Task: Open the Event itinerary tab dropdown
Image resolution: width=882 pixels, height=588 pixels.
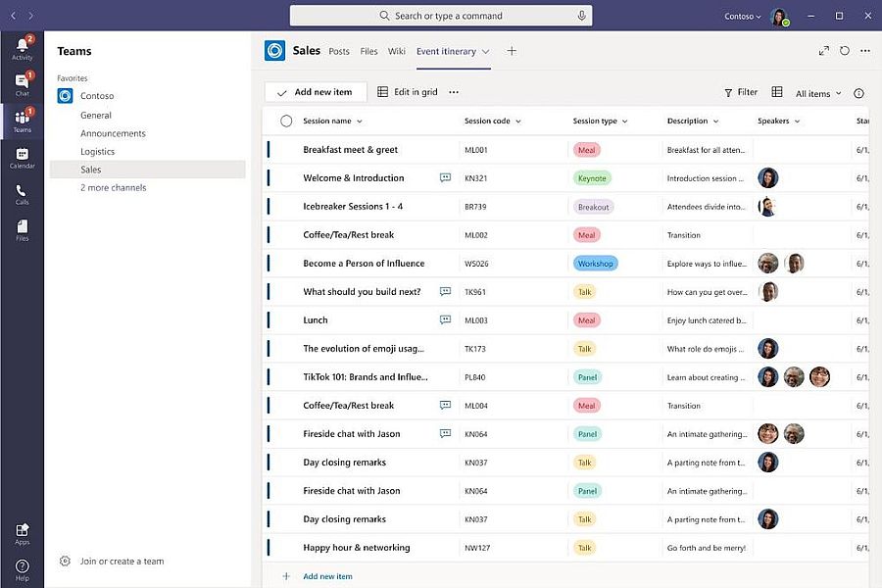Action: (x=485, y=52)
